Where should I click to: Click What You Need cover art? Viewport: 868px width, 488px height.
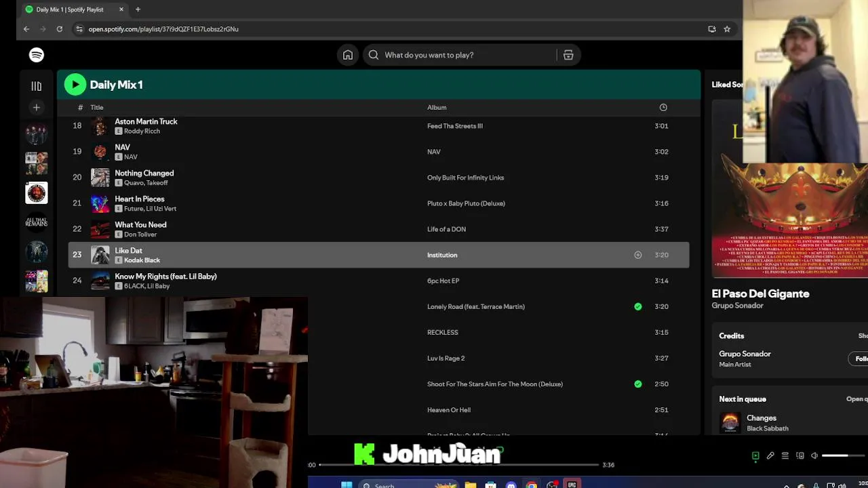[100, 229]
